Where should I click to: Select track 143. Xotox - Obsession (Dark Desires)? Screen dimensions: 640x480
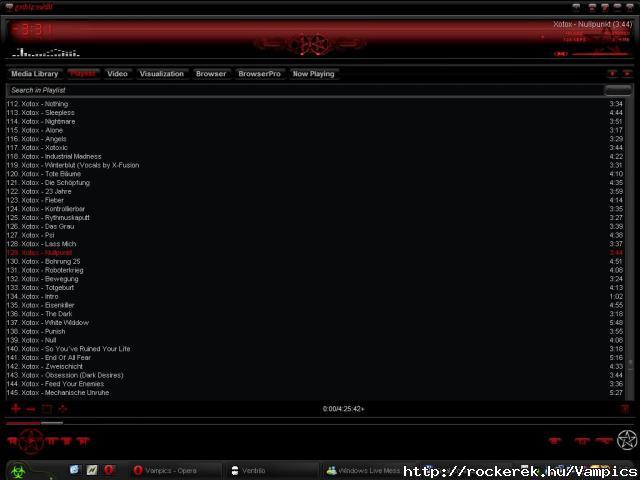(314, 376)
